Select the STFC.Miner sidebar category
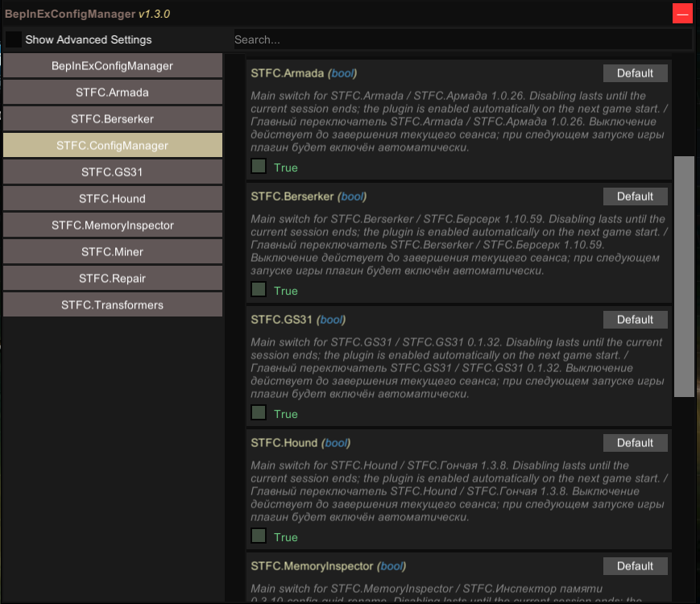 (113, 252)
